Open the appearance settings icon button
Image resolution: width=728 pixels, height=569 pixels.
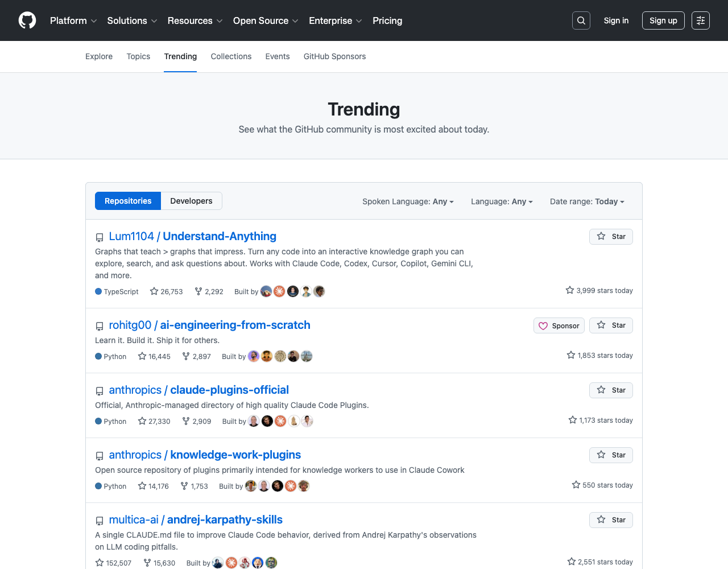click(701, 20)
